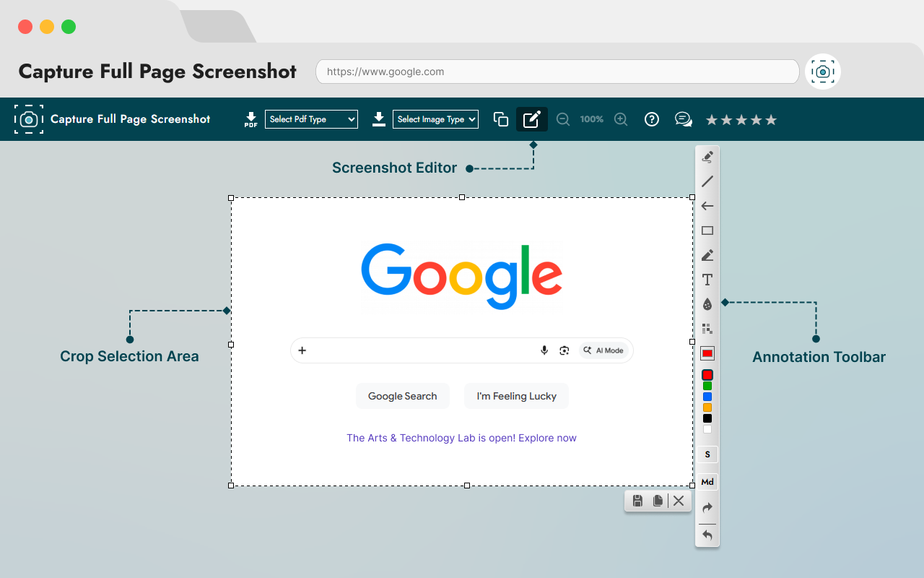Pick the white color swatch
The height and width of the screenshot is (578, 924).
tap(707, 429)
